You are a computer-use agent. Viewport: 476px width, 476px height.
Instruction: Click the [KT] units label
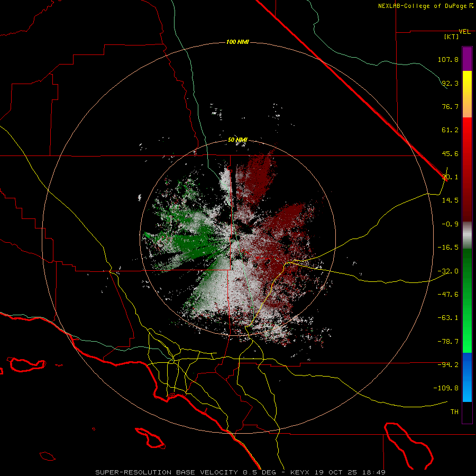(452, 36)
